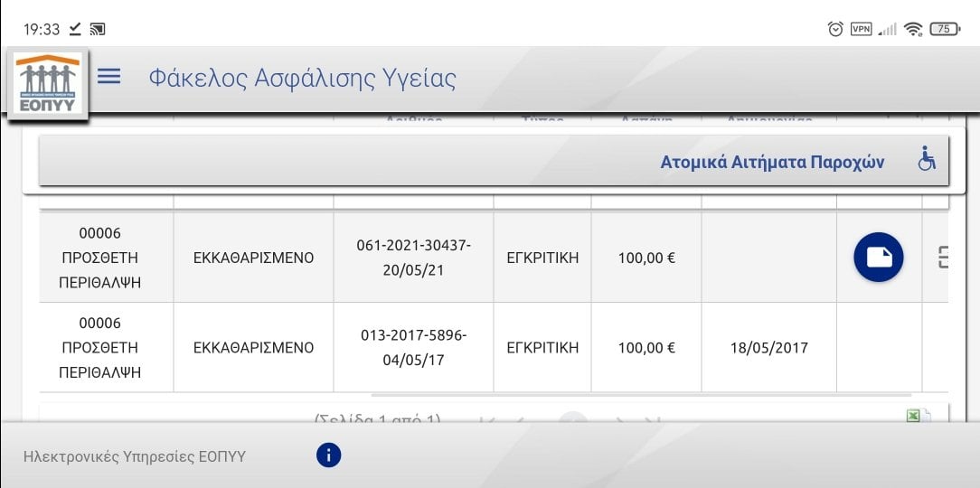980x488 pixels.
Task: Tap the cast screen status icon
Action: point(98,29)
